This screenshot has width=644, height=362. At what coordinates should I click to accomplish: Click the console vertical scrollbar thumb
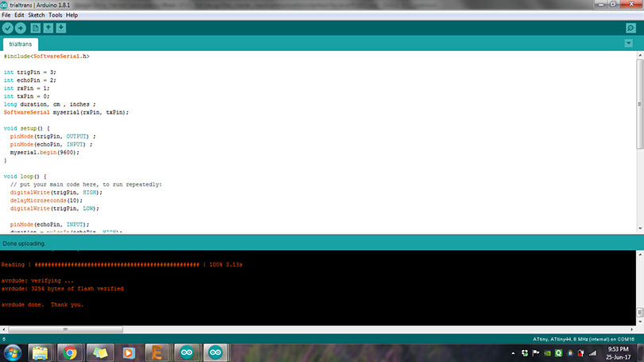point(640,313)
